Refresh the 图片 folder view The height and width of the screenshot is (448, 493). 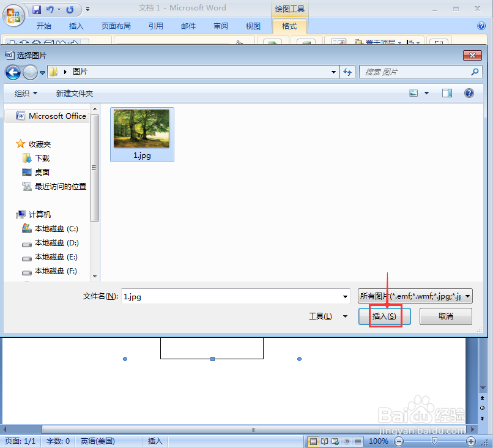point(347,72)
